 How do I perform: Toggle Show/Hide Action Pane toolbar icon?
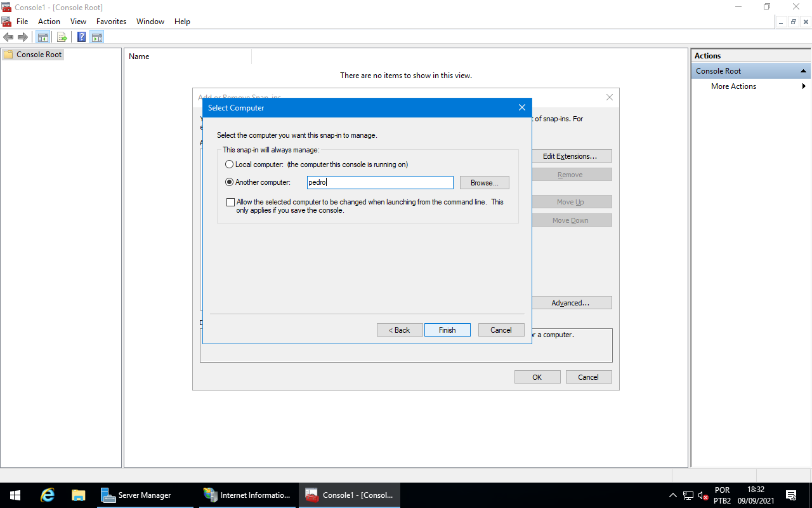[x=97, y=37]
